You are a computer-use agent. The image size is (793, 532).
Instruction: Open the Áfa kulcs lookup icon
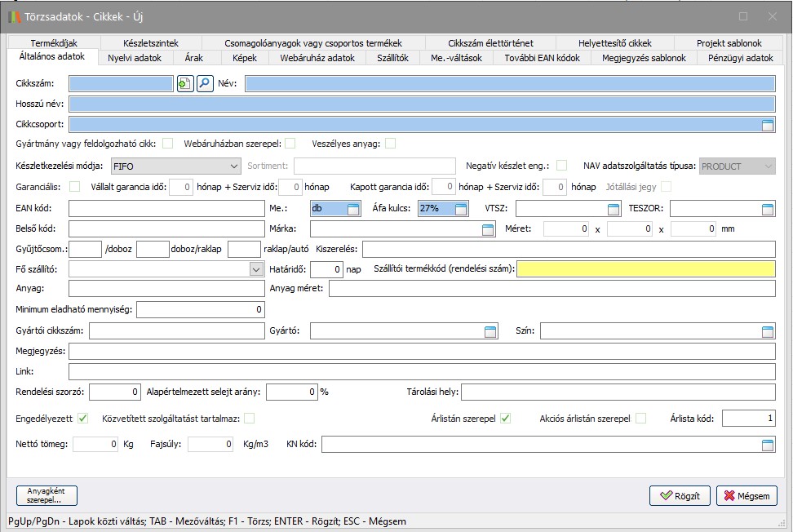tap(461, 209)
